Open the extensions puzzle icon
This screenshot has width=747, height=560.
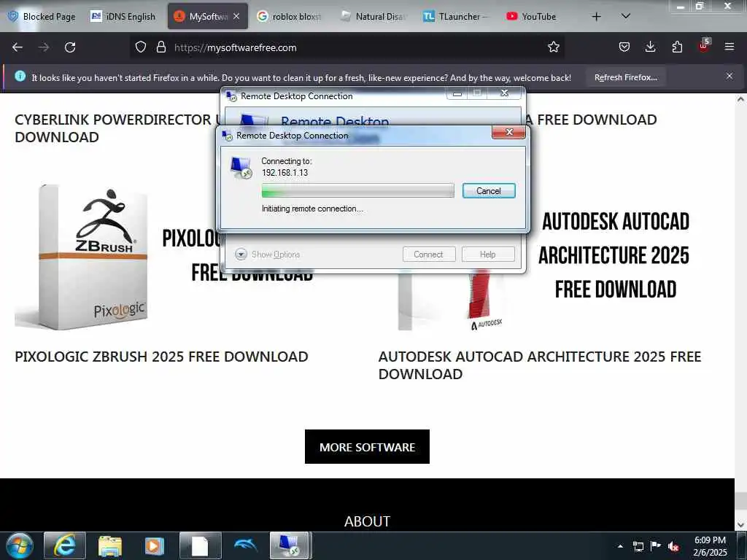pos(677,47)
